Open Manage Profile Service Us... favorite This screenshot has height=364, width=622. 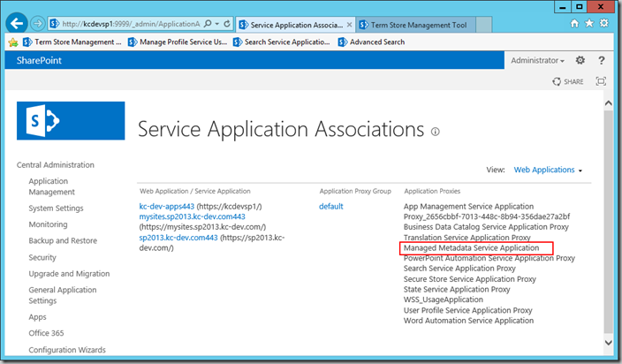pos(178,42)
